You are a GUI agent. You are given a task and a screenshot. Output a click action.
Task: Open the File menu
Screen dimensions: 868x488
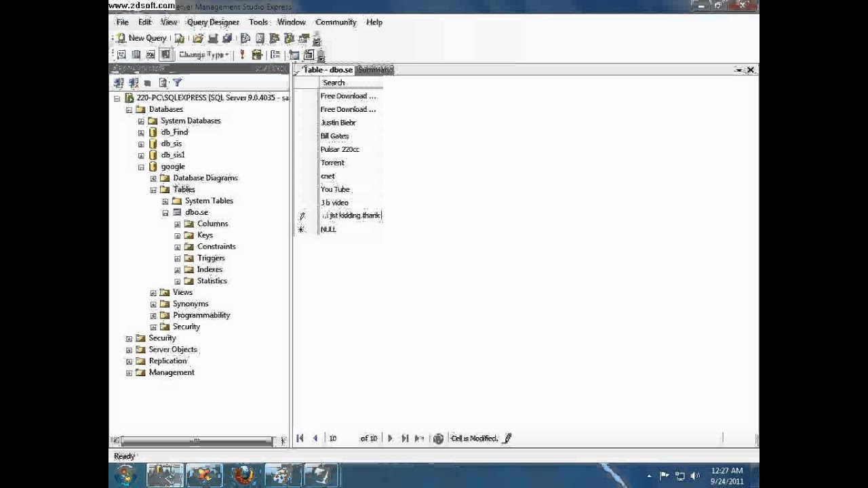(122, 22)
